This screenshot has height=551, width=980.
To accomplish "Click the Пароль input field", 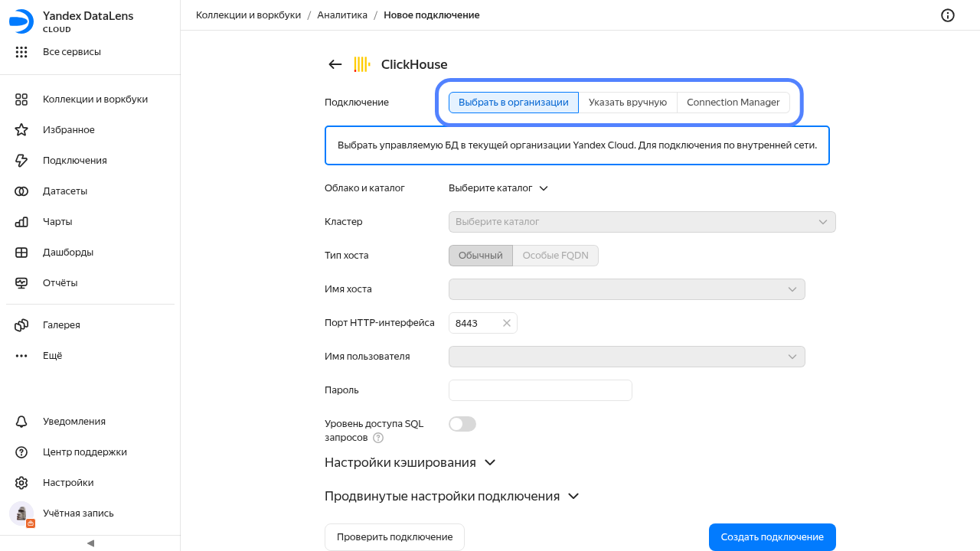I will click(541, 390).
